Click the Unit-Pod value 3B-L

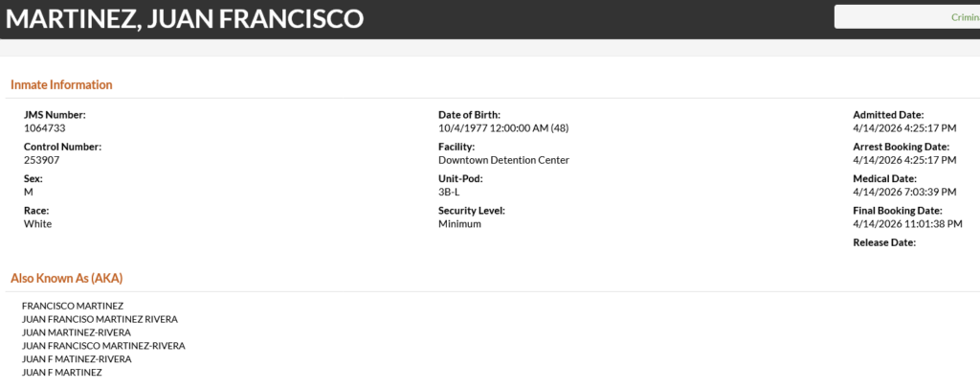pyautogui.click(x=449, y=192)
